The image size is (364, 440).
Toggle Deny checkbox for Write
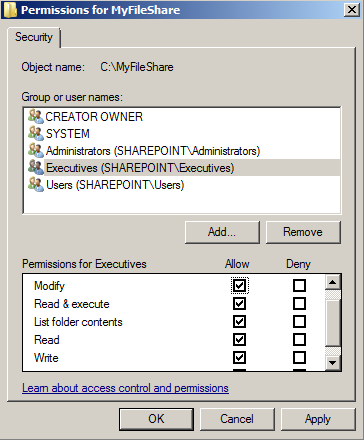299,358
